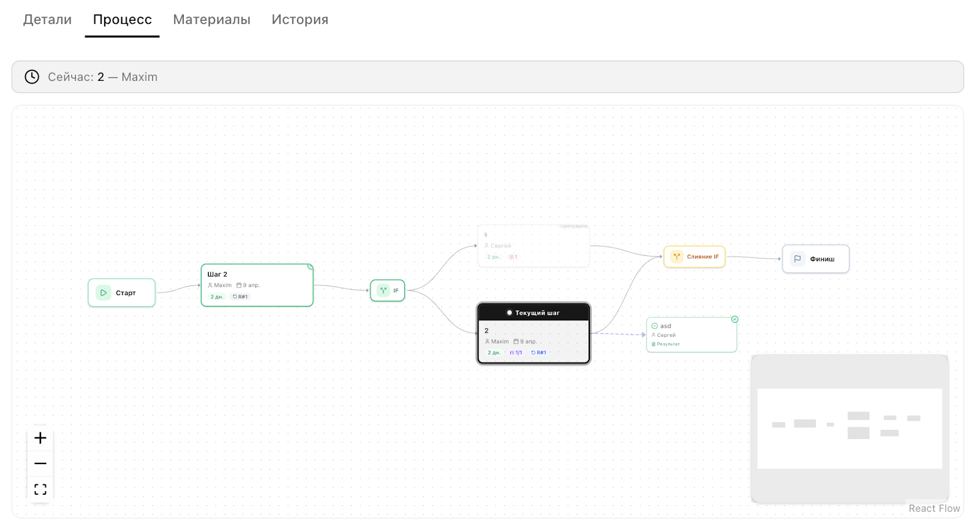Click the play icon in the Старт node

(104, 293)
